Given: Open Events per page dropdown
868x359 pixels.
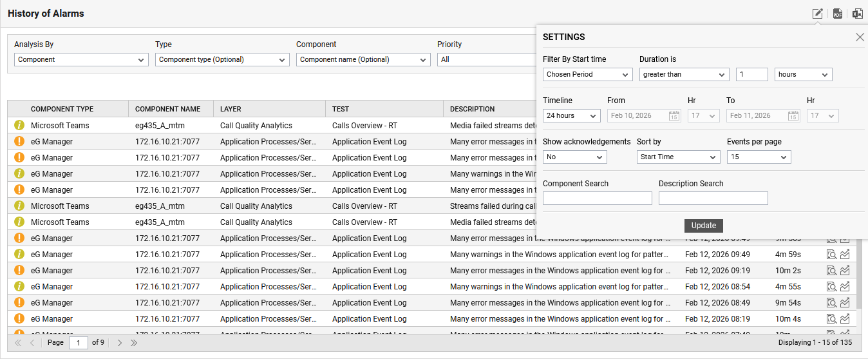Looking at the screenshot, I should [x=759, y=157].
